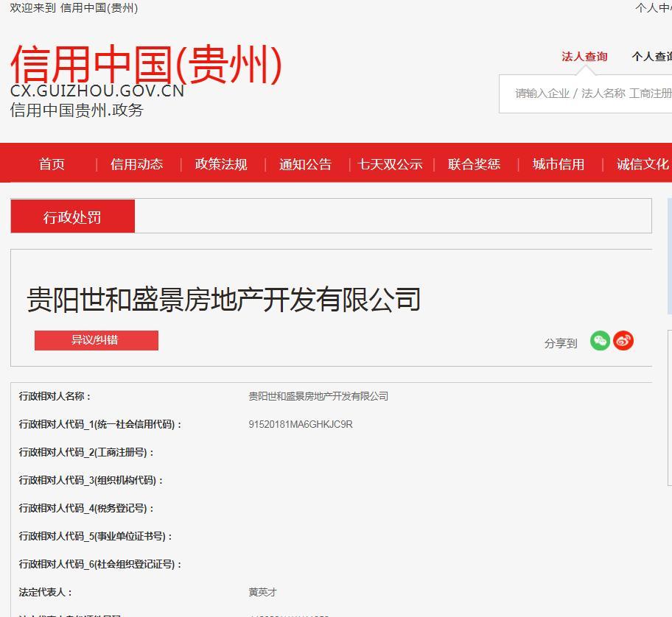The image size is (672, 617).
Task: Click label 行政相对人代码_4(税务登记号)
Action: coord(86,508)
